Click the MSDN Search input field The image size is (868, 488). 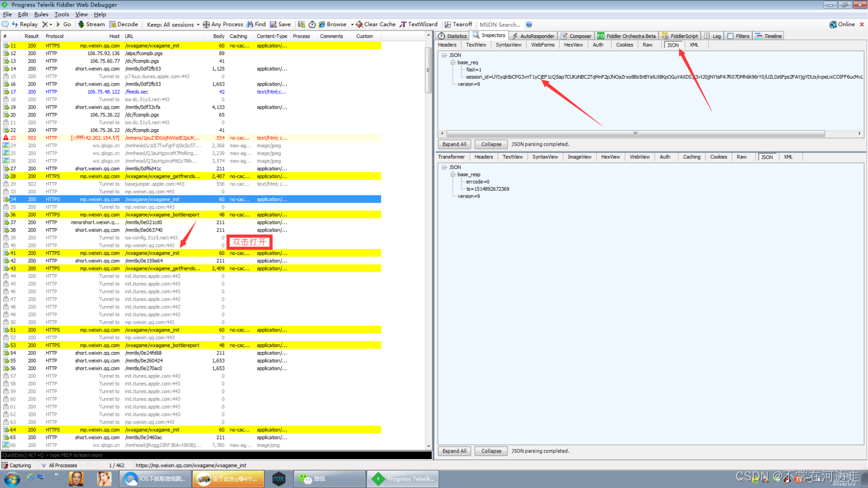pos(500,24)
